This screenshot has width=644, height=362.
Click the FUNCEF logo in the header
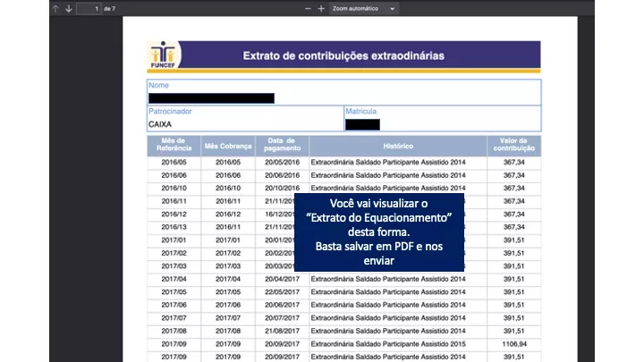pos(163,55)
